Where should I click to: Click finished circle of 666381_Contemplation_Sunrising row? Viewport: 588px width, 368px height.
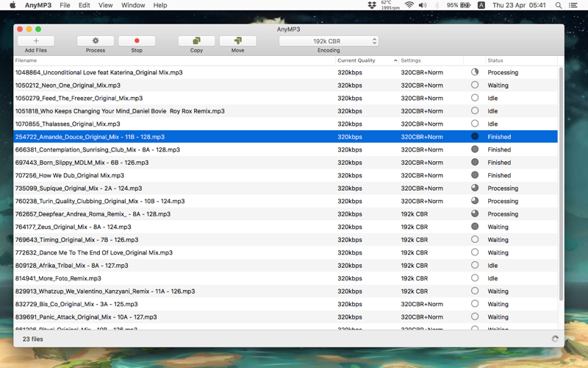[475, 149]
